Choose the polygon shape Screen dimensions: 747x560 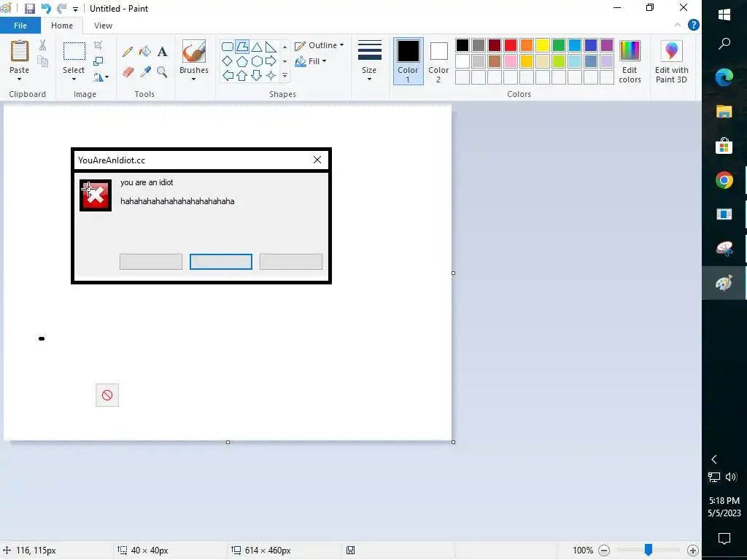(242, 47)
